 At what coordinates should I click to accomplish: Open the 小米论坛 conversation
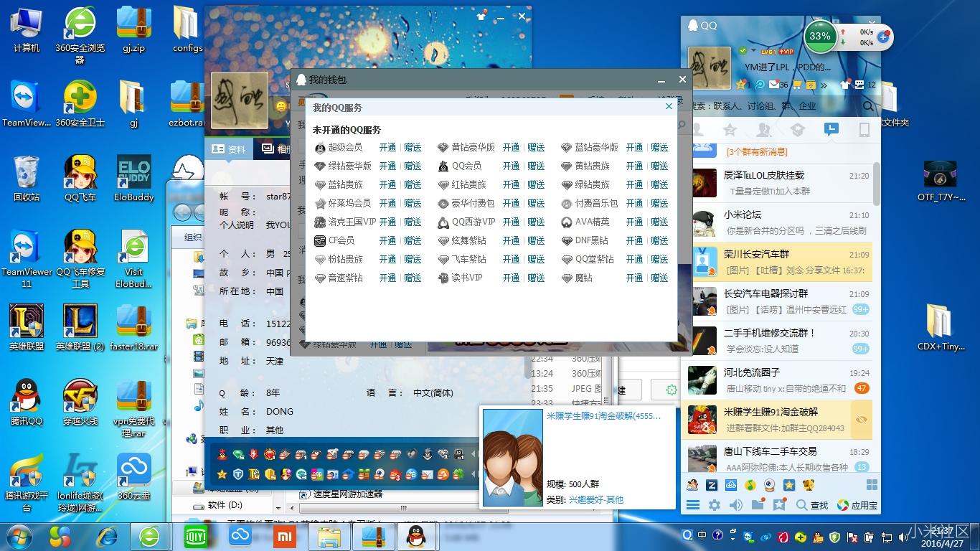pyautogui.click(x=781, y=222)
